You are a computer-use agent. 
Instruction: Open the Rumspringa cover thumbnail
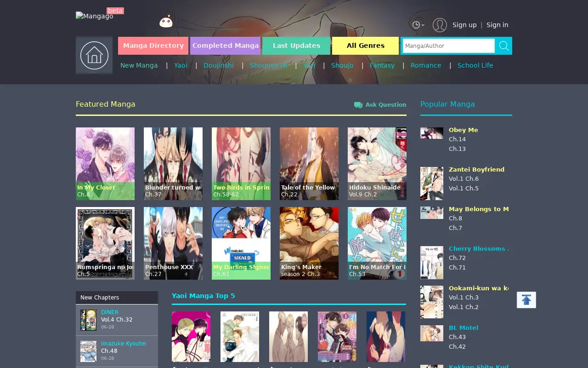(105, 243)
